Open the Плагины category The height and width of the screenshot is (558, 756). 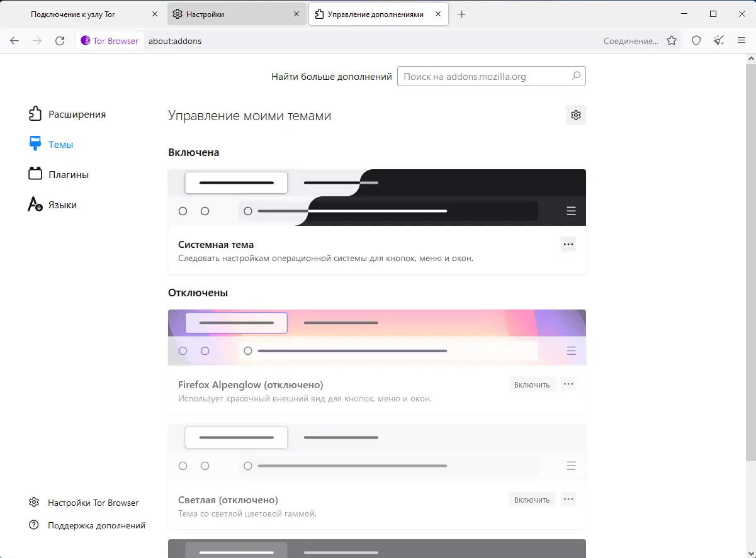pos(59,174)
